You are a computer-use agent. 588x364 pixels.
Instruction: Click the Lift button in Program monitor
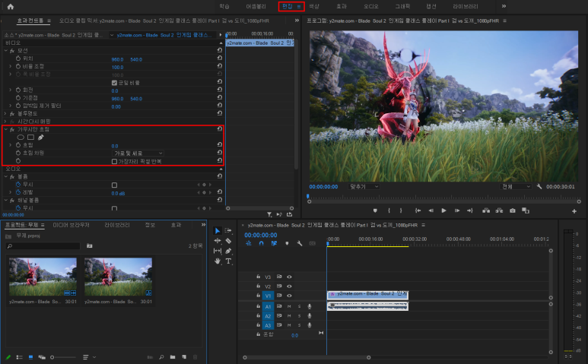[x=486, y=210]
